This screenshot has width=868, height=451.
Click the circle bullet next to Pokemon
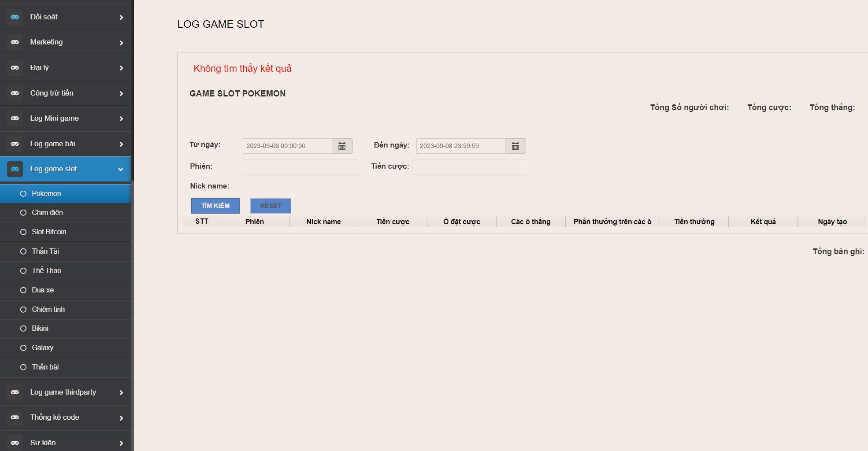pyautogui.click(x=23, y=194)
